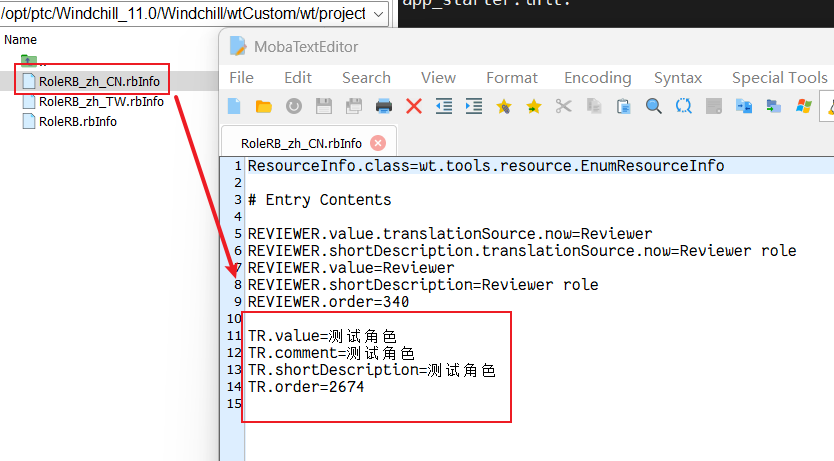Click the TR.value=测试角色 line

click(x=322, y=336)
